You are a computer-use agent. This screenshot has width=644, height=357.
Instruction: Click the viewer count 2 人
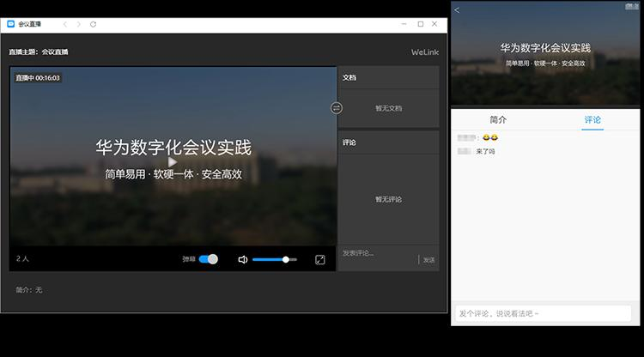22,258
